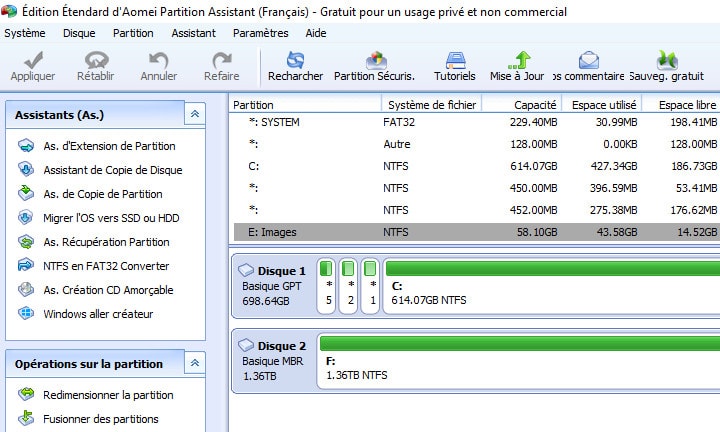Click the NTFS en FAT32 Converter icon
The height and width of the screenshot is (432, 720).
26,266
